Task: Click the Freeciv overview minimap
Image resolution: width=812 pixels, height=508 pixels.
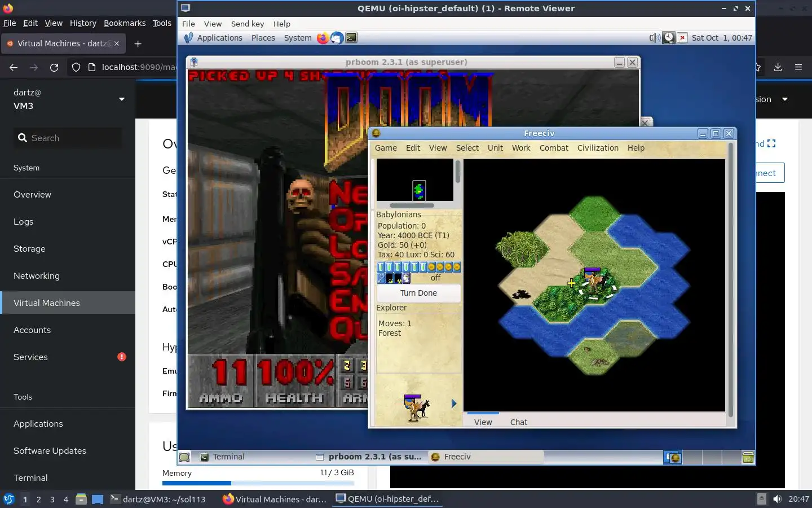Action: [x=415, y=179]
